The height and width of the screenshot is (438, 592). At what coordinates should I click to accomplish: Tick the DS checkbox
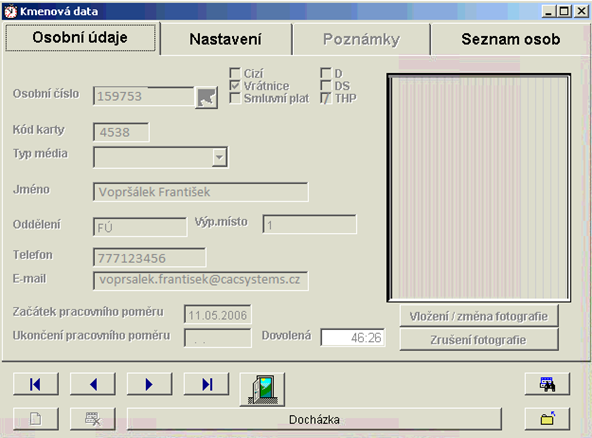coord(325,85)
